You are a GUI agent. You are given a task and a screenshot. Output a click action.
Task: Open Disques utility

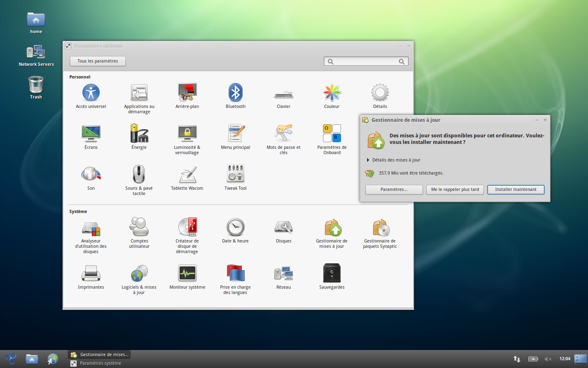(284, 231)
